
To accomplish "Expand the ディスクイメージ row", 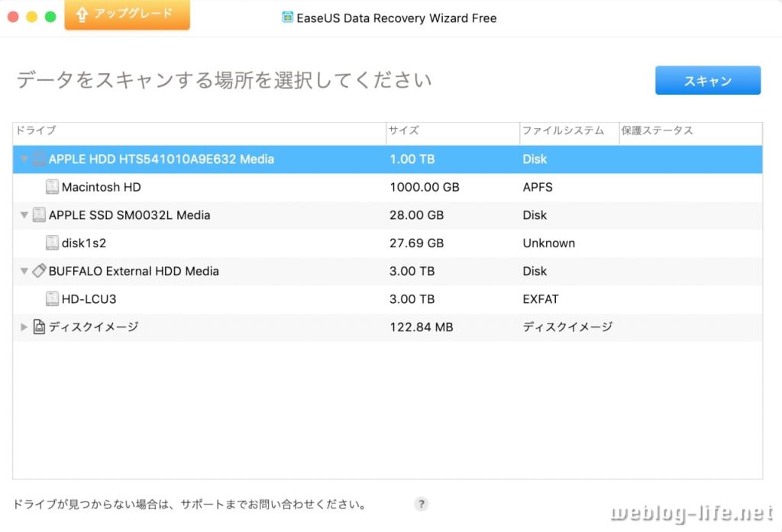I will pos(24,327).
